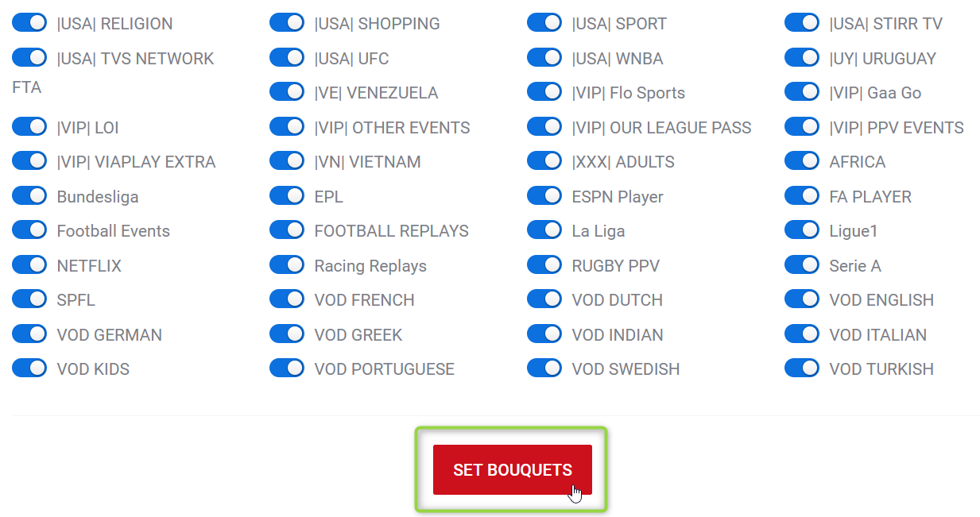This screenshot has width=980, height=517.
Task: Toggle the La Liga bouquet
Action: coord(544,230)
